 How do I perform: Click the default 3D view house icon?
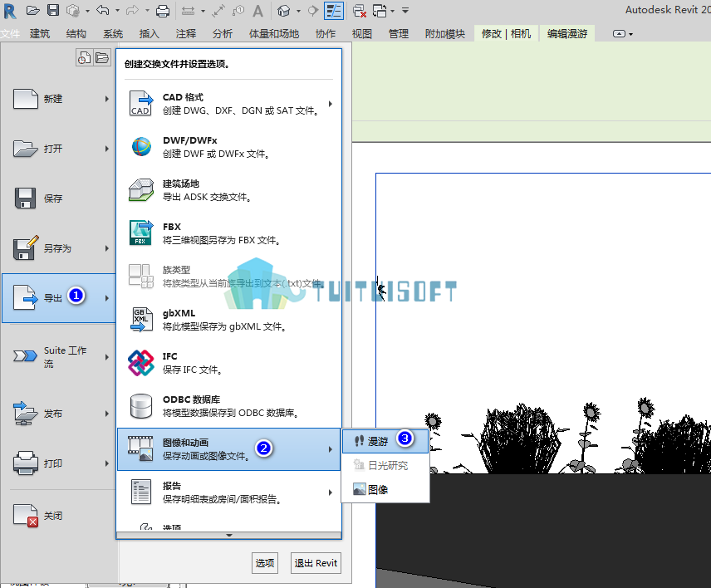coord(283,11)
